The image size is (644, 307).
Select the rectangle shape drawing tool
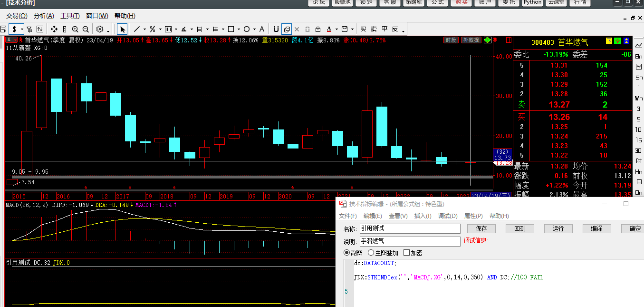pos(231,29)
